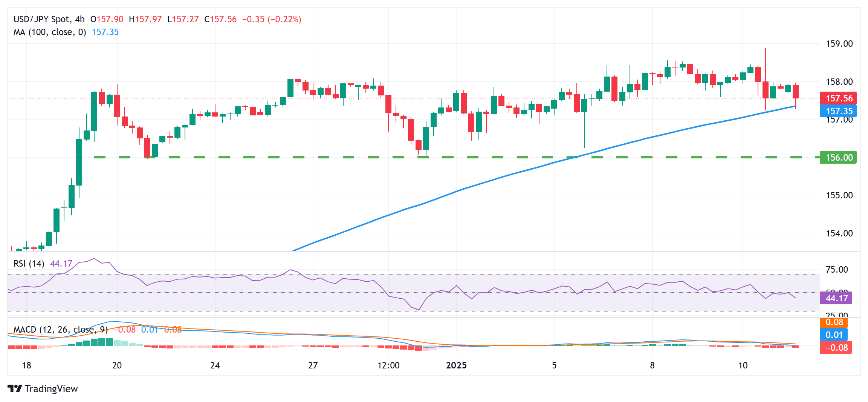Select the USD/JPY Spot, 4h title
Screen dimensions: 868x402
pyautogui.click(x=49, y=19)
